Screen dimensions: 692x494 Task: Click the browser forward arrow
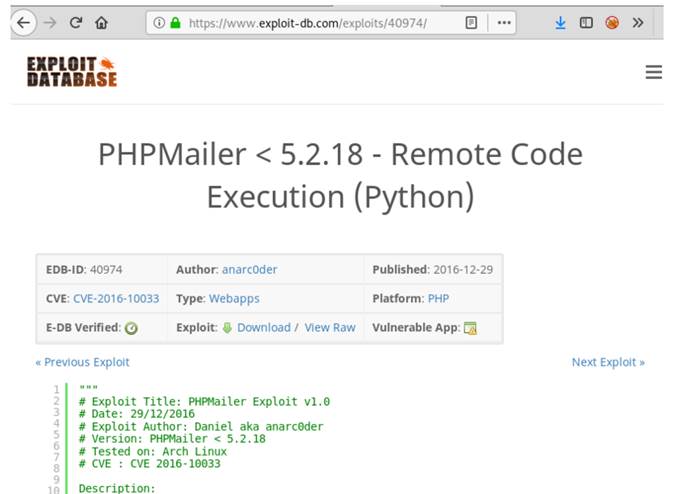click(x=50, y=23)
